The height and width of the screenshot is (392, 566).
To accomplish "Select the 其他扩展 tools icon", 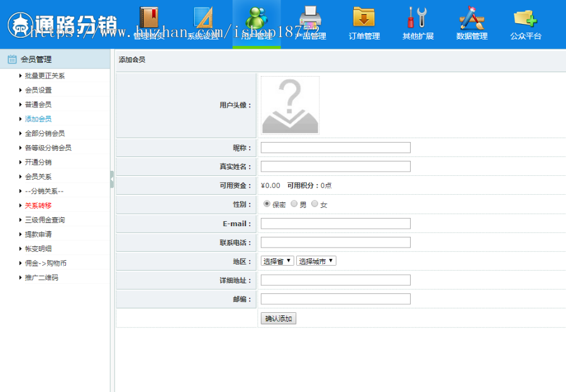I will point(417,19).
